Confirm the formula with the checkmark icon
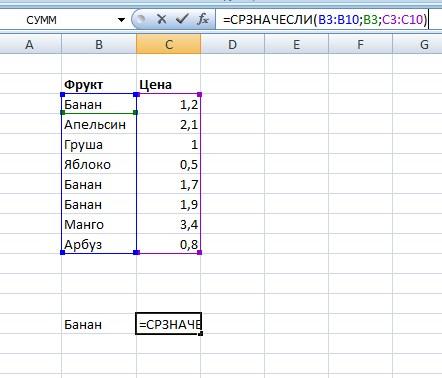The image size is (442, 378). (182, 19)
